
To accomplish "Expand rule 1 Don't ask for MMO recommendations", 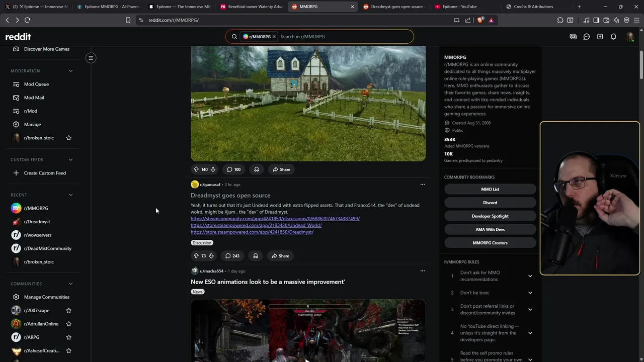I will point(530,276).
